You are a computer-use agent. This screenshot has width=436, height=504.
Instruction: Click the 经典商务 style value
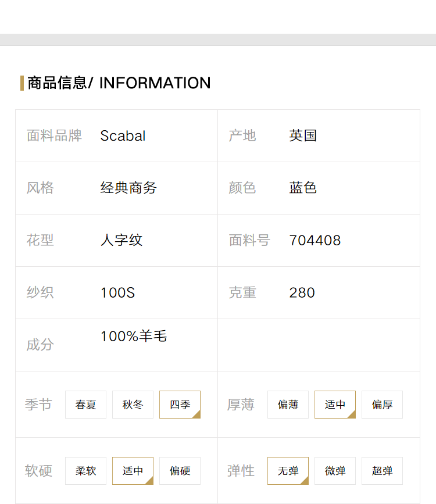[x=128, y=188]
